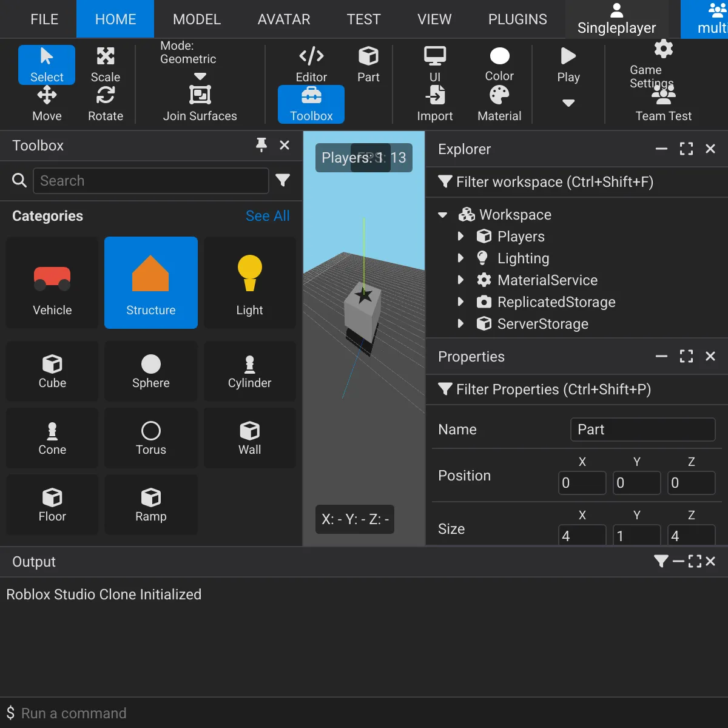Select the Vehicle category
Screen dimensions: 728x728
coord(52,283)
